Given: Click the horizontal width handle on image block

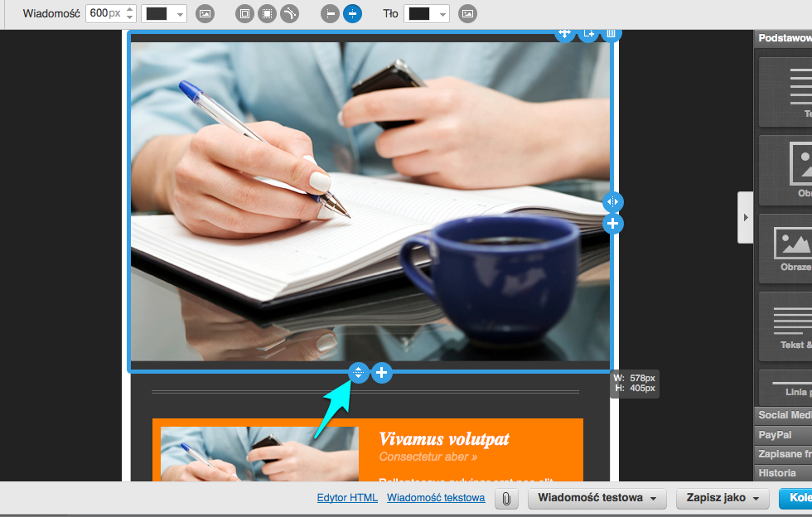Looking at the screenshot, I should click(612, 201).
